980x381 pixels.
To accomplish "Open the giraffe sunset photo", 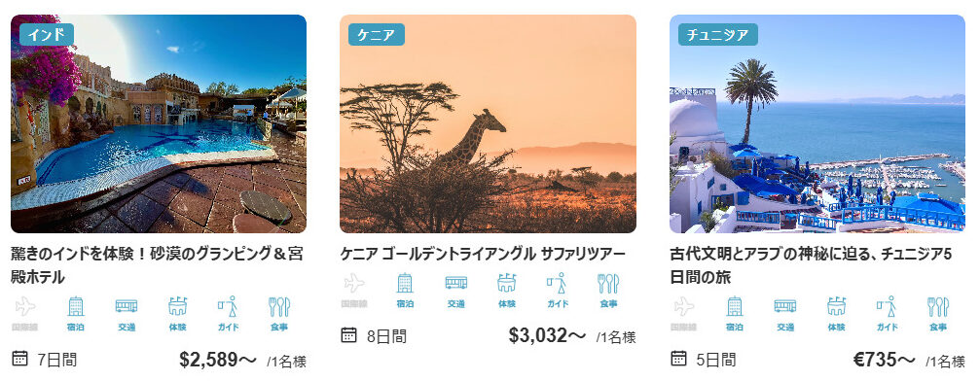I will [x=489, y=123].
